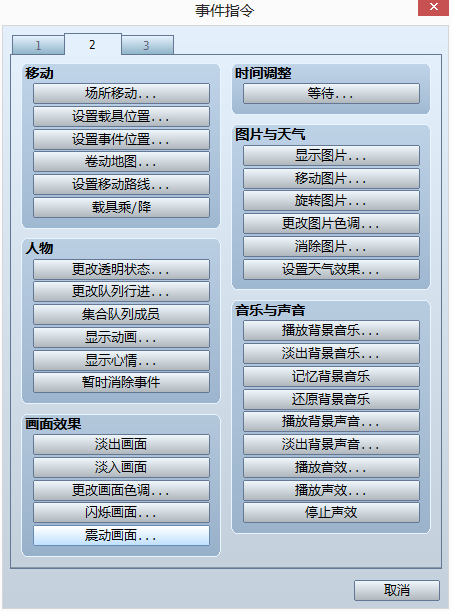Click 停止声效 button
This screenshot has height=611, width=451.
point(331,513)
